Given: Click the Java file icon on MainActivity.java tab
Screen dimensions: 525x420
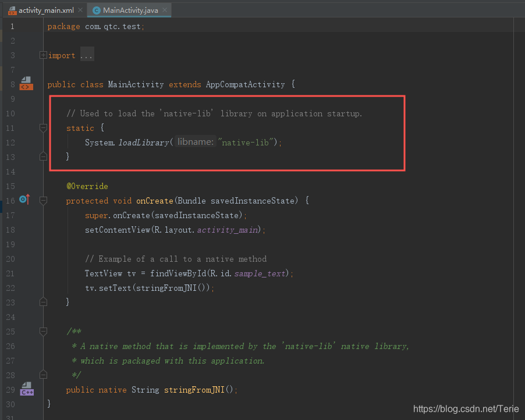Looking at the screenshot, I should click(x=95, y=10).
